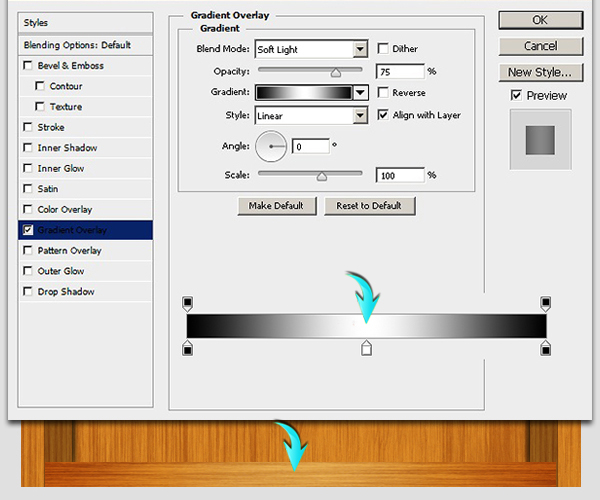This screenshot has width=600, height=500.
Task: Uncheck Align with Layer
Action: point(385,115)
